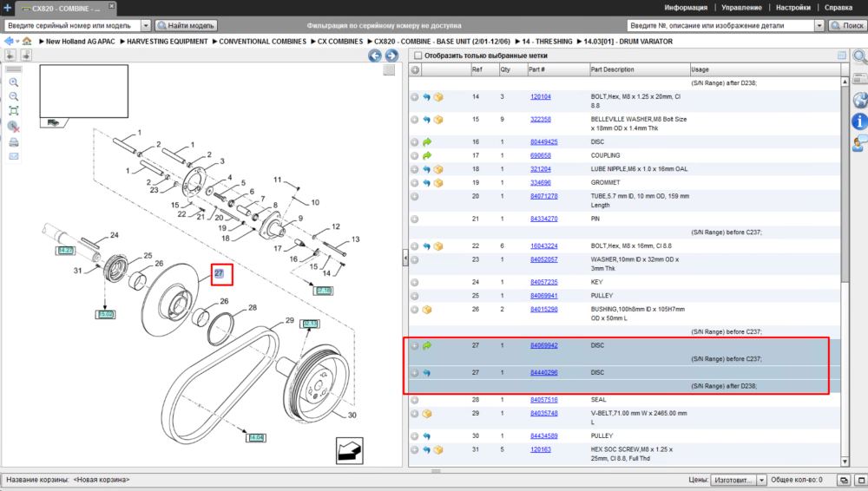This screenshot has height=491, width=868.
Task: Click callout 27 in the diagram
Action: pyautogui.click(x=220, y=273)
